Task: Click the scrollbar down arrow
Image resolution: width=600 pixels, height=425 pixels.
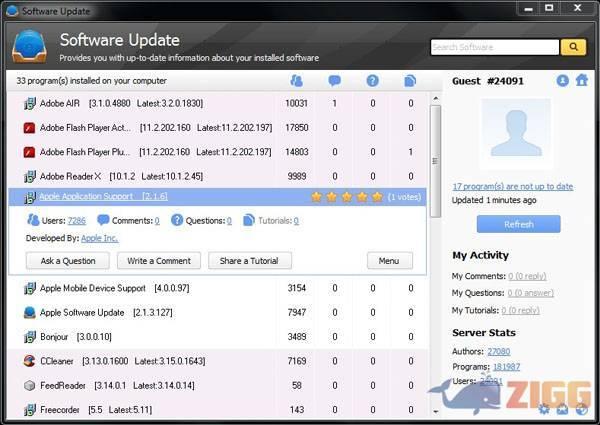Action: pos(435,411)
